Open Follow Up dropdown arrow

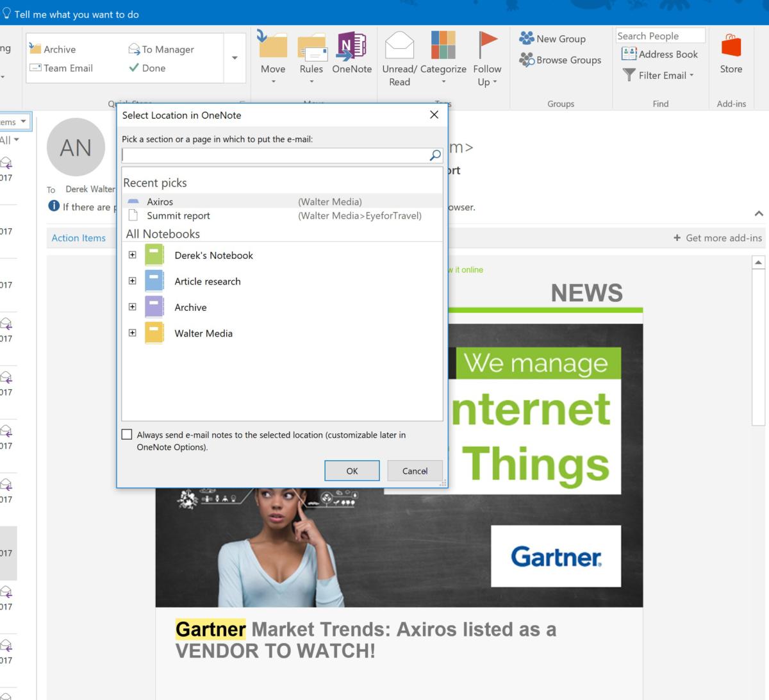(x=495, y=82)
